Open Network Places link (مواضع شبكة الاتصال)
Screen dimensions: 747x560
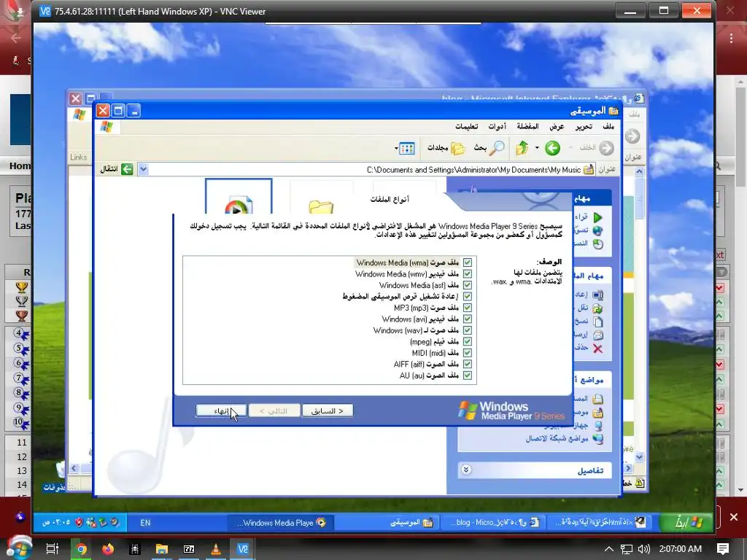click(557, 438)
